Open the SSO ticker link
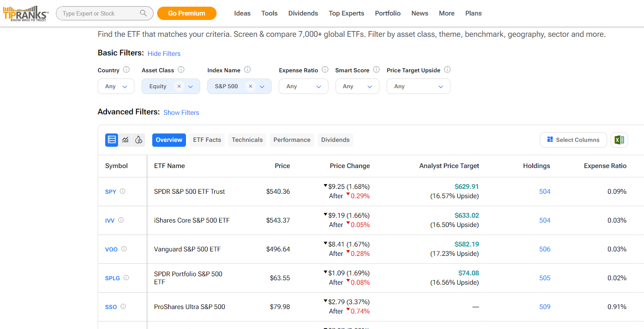Image resolution: width=644 pixels, height=329 pixels. pos(111,307)
